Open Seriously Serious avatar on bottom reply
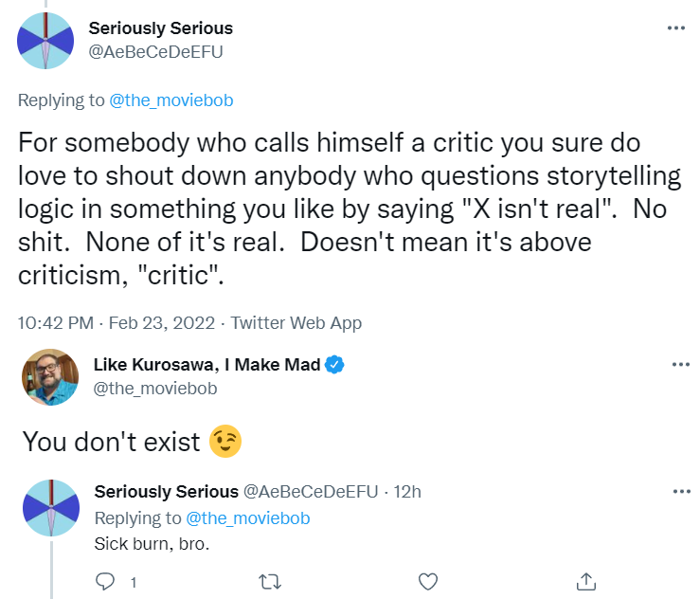This screenshot has width=700, height=599. coord(51,508)
